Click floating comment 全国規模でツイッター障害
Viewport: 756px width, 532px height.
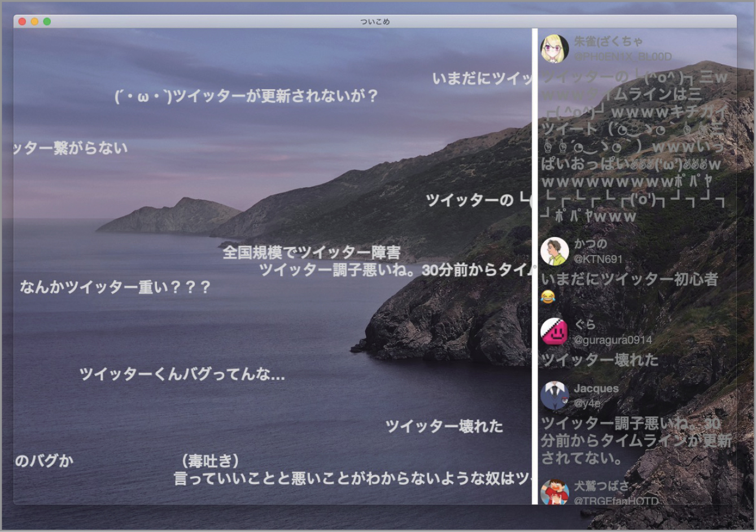pyautogui.click(x=312, y=252)
